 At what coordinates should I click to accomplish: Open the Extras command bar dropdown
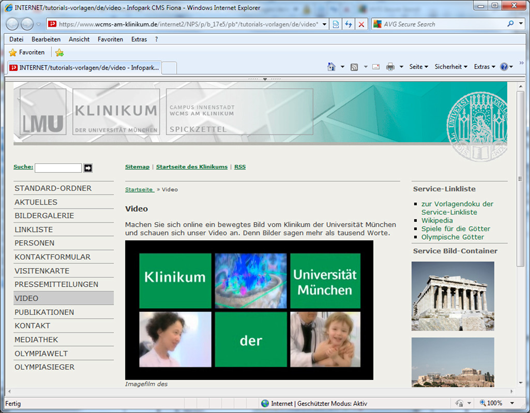click(x=484, y=67)
